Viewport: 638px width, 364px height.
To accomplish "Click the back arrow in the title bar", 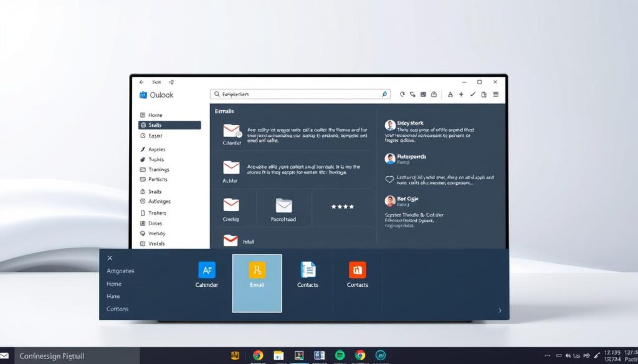I will tap(141, 82).
